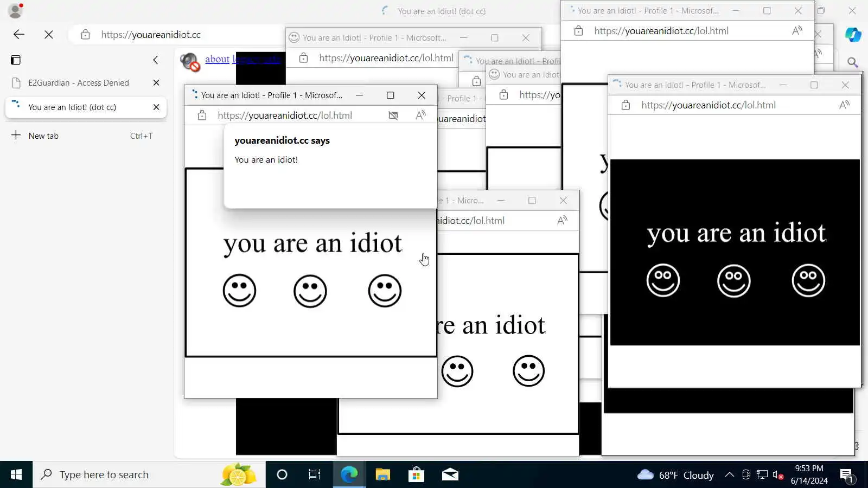This screenshot has width=868, height=488.
Task: Click the URL in the smiley-favicon popup window
Action: tap(386, 58)
